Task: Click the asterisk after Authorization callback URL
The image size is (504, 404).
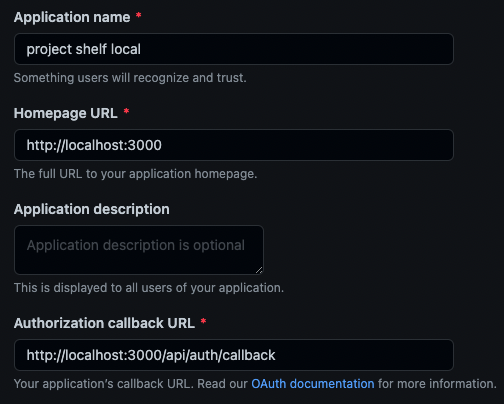Action: (203, 322)
